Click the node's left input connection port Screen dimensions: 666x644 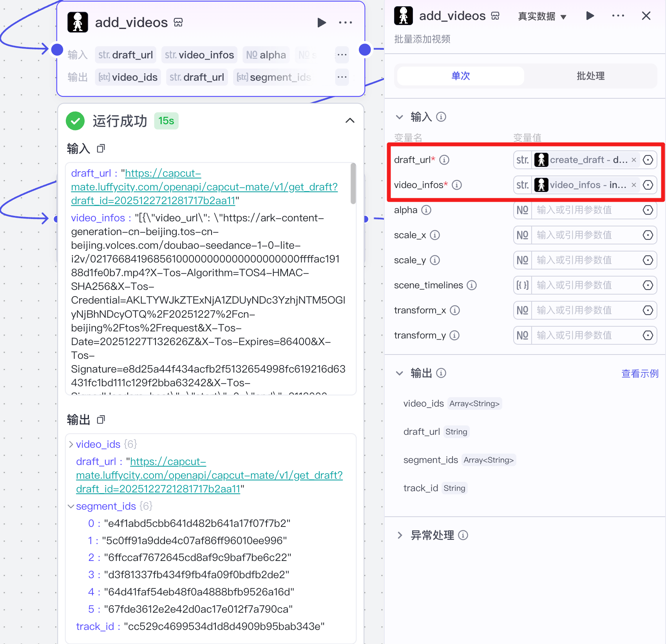(57, 49)
